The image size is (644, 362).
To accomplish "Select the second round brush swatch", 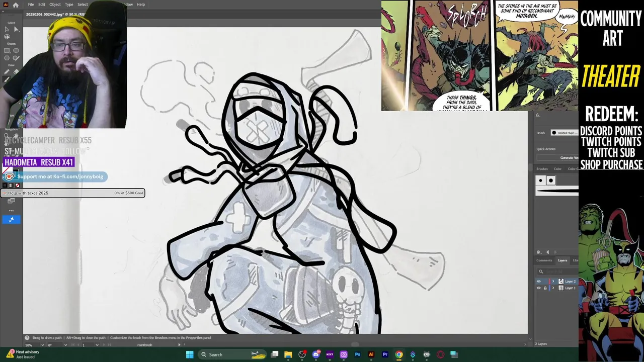I will point(550,180).
